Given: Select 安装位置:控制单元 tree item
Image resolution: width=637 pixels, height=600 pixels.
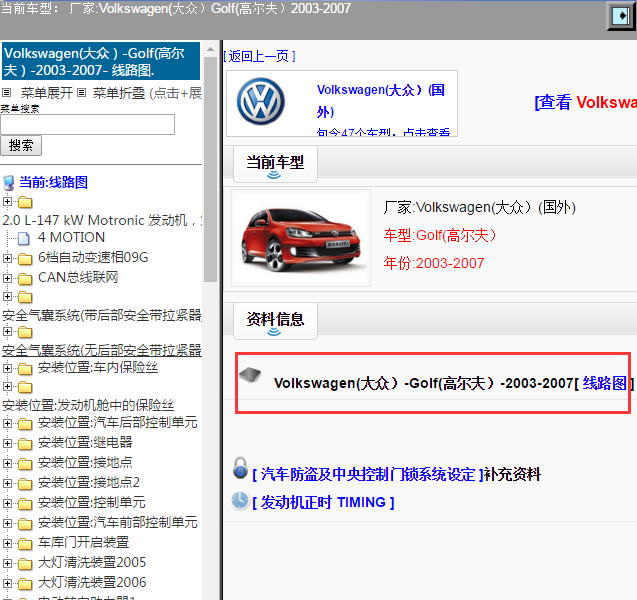Looking at the screenshot, I should (91, 502).
